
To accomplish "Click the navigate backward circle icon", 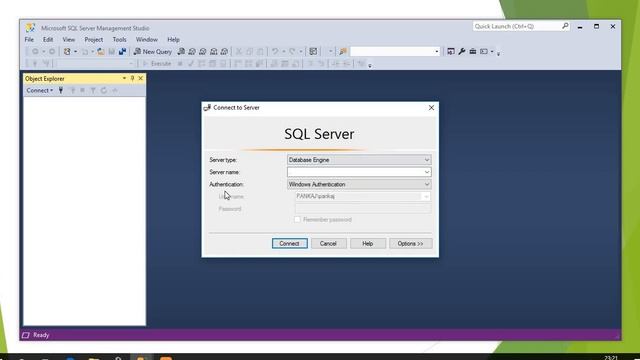I will coord(35,51).
